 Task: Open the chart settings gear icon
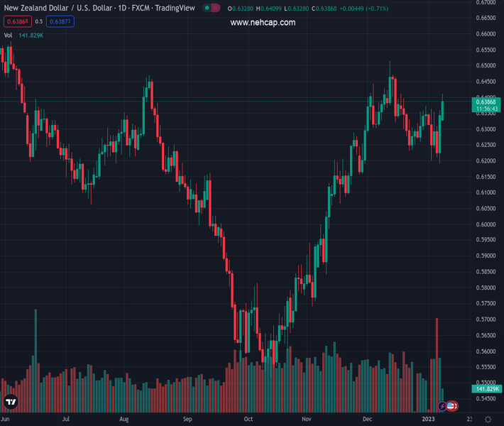[488, 420]
